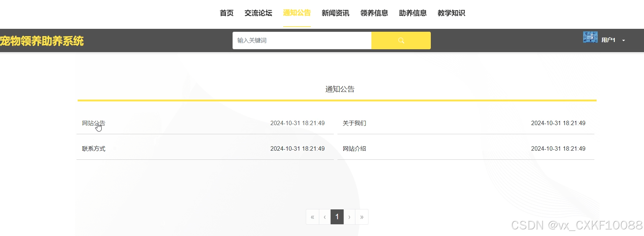Image resolution: width=644 pixels, height=236 pixels.
Task: Jump to first page with « button
Action: [x=312, y=217]
